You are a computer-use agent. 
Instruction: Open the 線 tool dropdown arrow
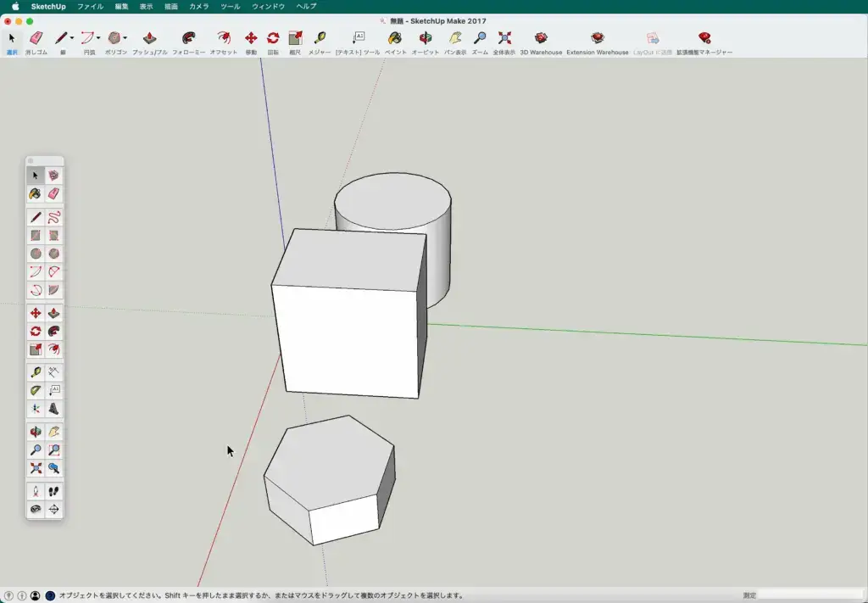pyautogui.click(x=71, y=38)
